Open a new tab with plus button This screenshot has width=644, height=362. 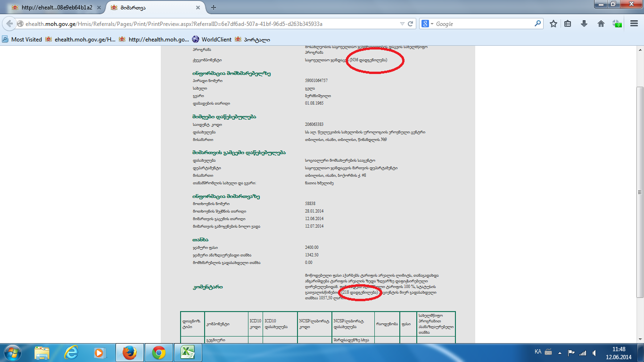click(x=214, y=8)
